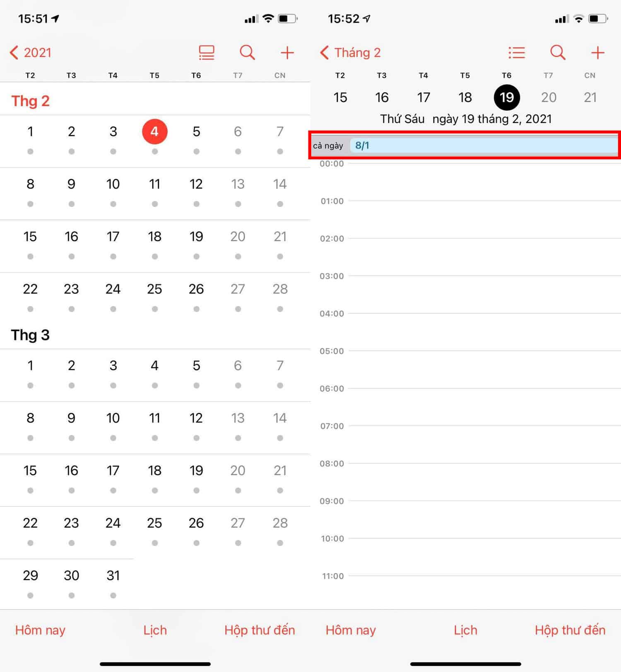Go back to Tháng 2 month view
This screenshot has width=621, height=672.
tap(350, 53)
